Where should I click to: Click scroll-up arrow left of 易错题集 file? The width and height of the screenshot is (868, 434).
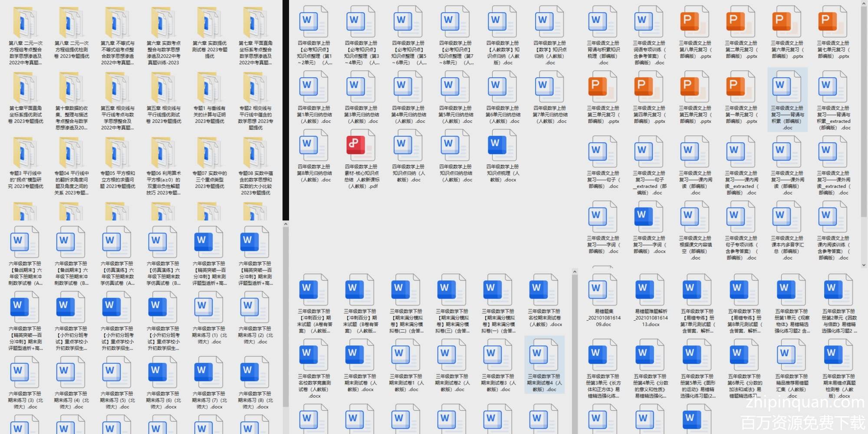575,272
